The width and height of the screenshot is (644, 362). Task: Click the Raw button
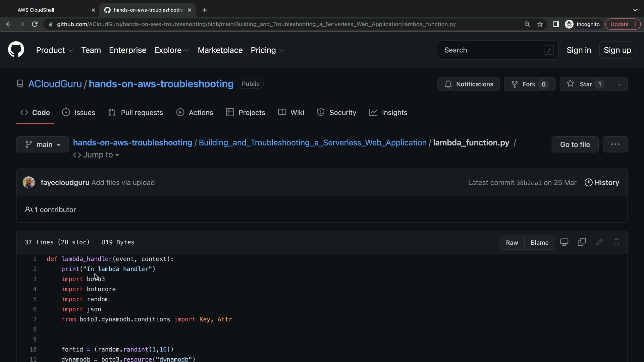(512, 242)
